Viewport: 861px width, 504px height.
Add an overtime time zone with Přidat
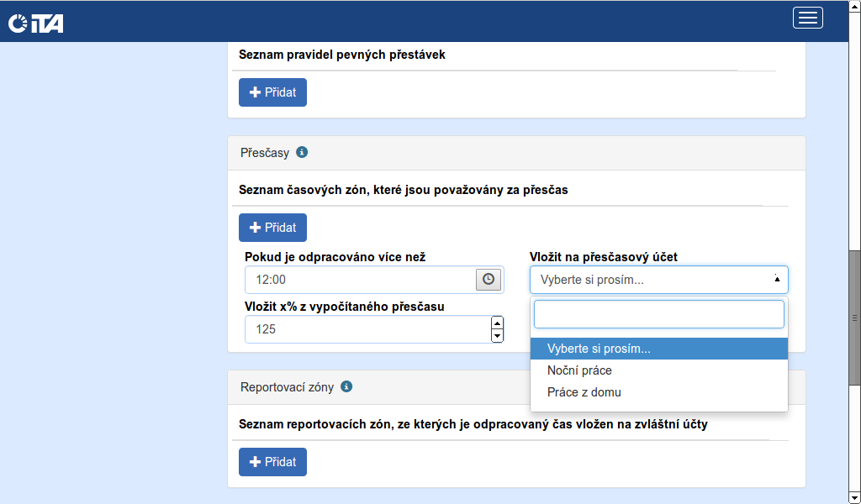(x=272, y=228)
